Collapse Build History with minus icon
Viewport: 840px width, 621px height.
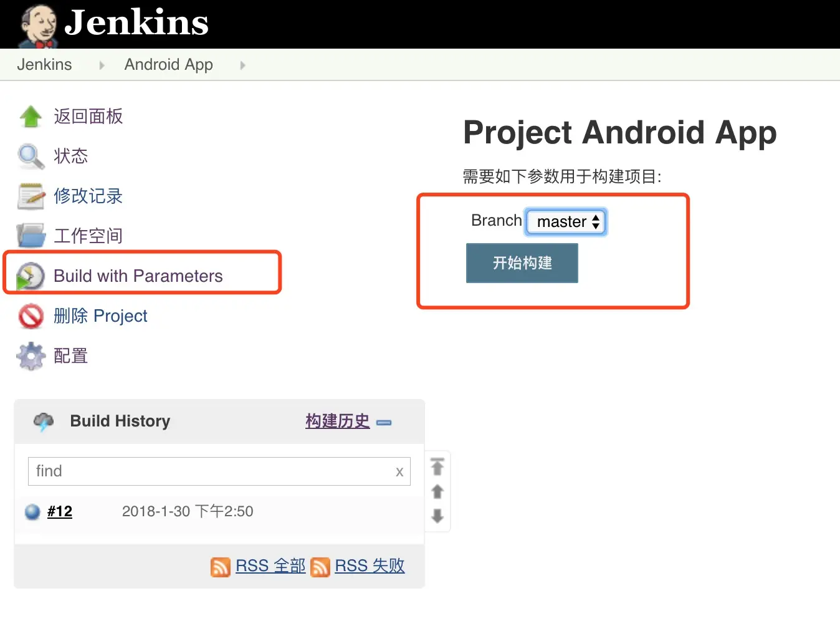[x=384, y=423]
